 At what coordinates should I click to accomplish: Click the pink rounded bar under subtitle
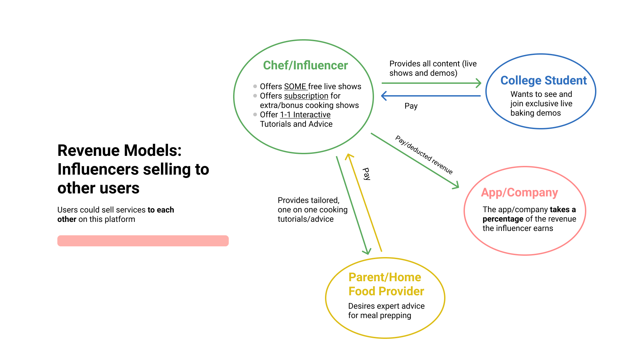[x=143, y=241]
